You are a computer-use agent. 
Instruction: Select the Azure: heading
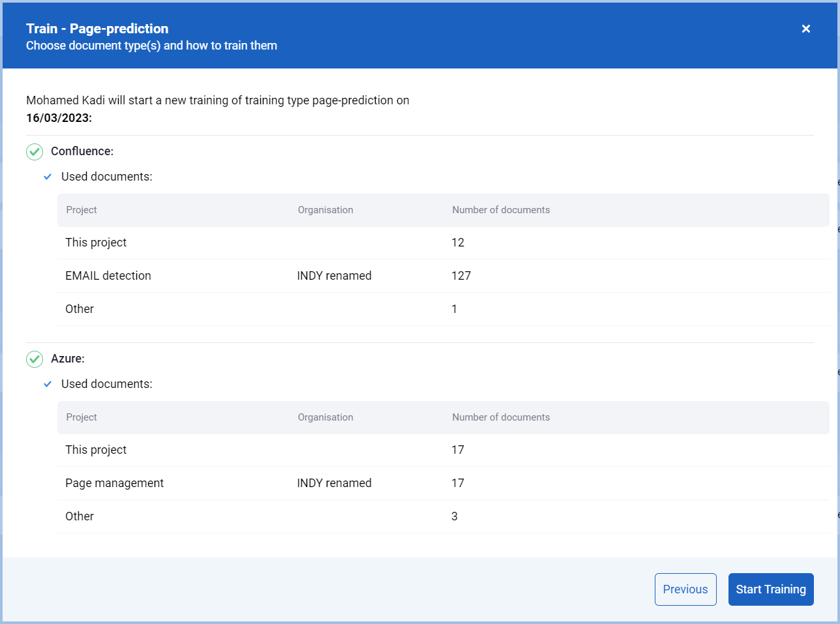pyautogui.click(x=68, y=359)
